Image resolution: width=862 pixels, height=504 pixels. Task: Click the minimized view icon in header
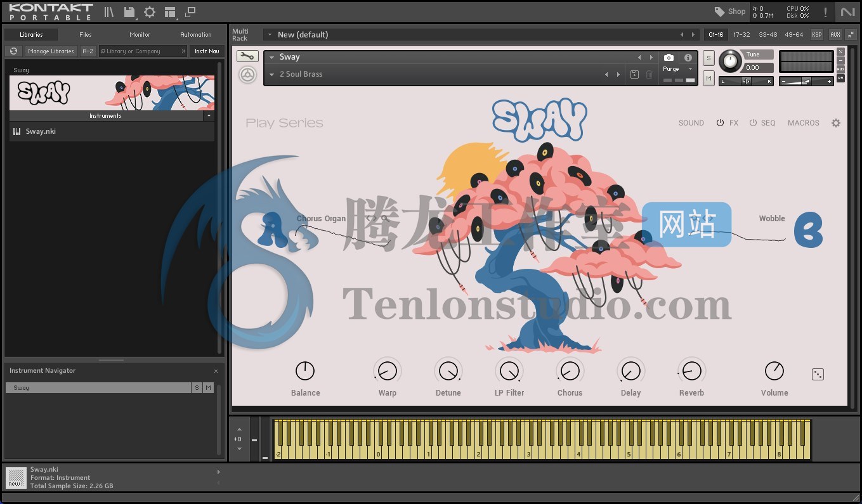coord(190,12)
